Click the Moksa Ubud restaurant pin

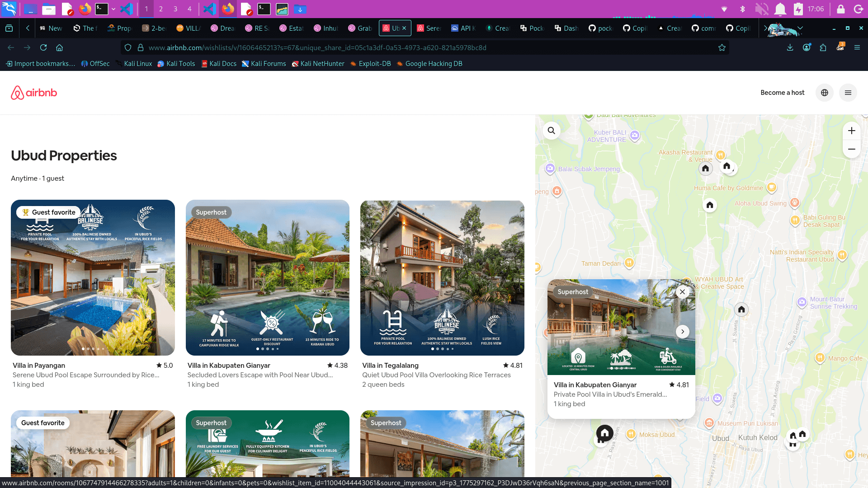(x=631, y=434)
